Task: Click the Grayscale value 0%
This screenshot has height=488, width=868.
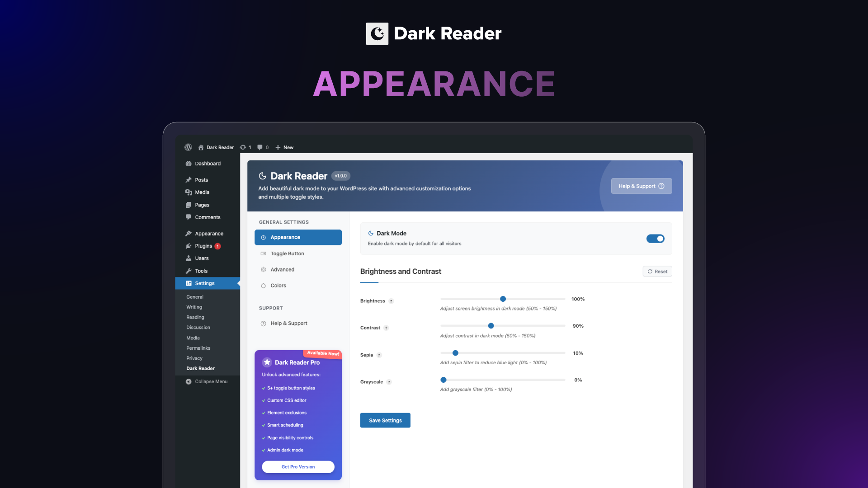Action: 578,380
